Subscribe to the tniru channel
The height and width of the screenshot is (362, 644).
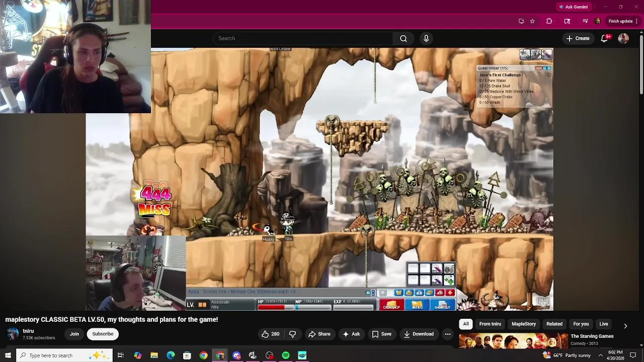[x=103, y=334]
